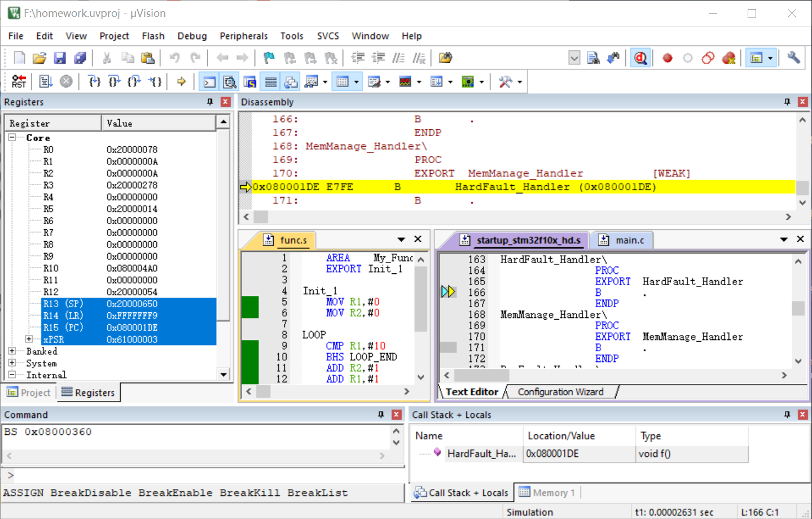Toggle the Disassembly Window icon
812x519 pixels.
click(229, 82)
